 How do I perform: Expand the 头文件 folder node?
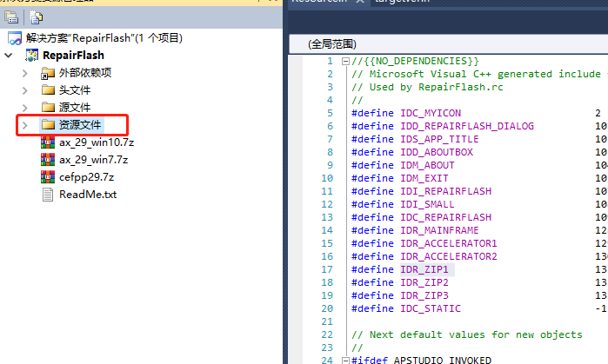(x=25, y=90)
